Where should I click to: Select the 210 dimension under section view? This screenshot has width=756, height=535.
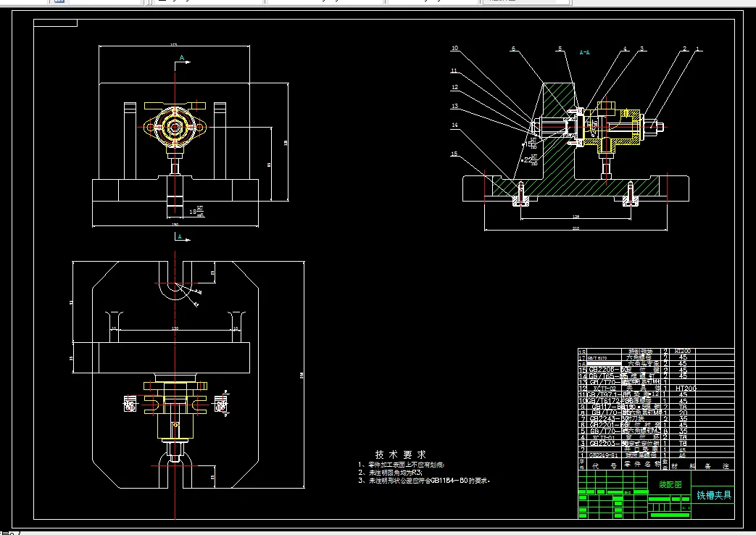coord(576,228)
